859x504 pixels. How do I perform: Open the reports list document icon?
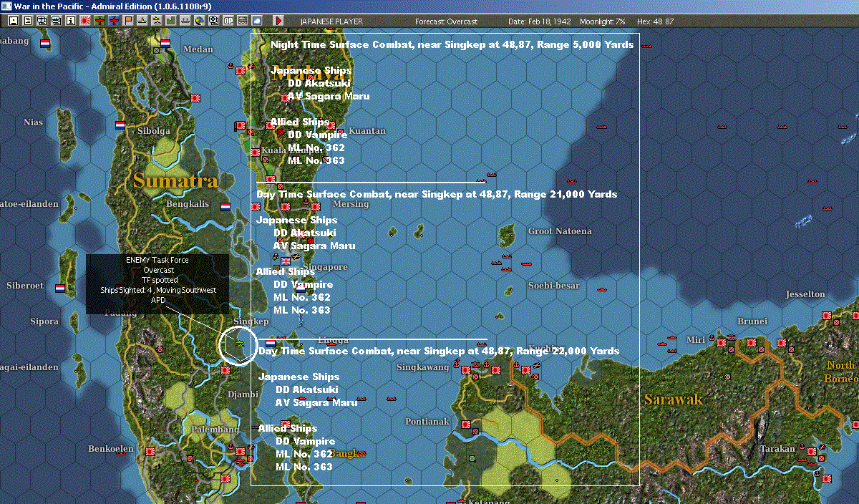pyautogui.click(x=28, y=21)
